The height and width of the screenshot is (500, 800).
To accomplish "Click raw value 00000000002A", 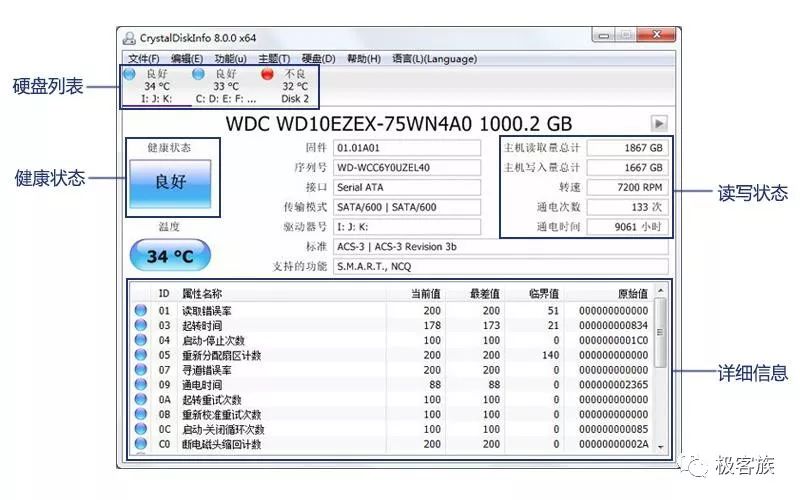I will pyautogui.click(x=613, y=444).
